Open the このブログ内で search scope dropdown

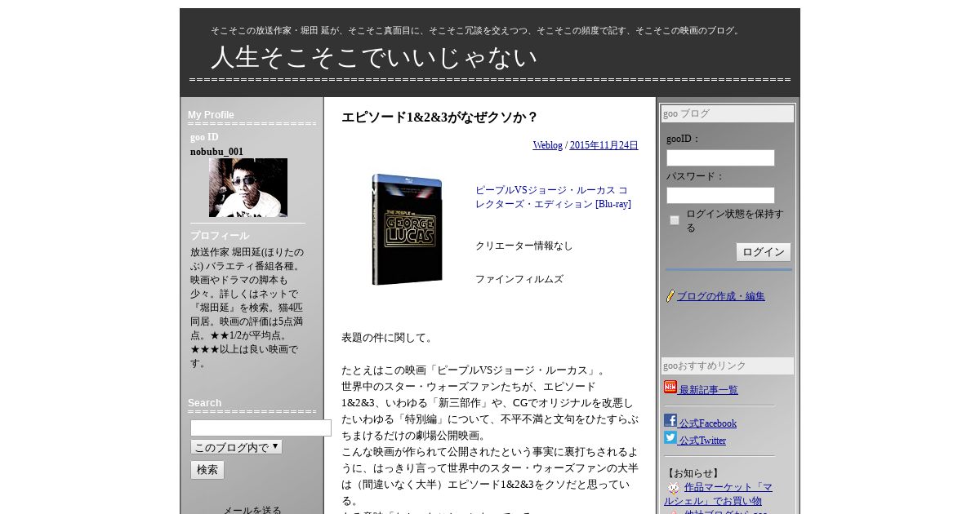[x=236, y=447]
